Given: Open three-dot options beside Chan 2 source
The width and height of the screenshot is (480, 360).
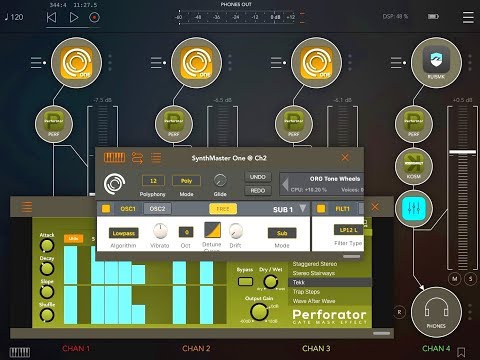Looking at the screenshot, I should click(x=230, y=62).
